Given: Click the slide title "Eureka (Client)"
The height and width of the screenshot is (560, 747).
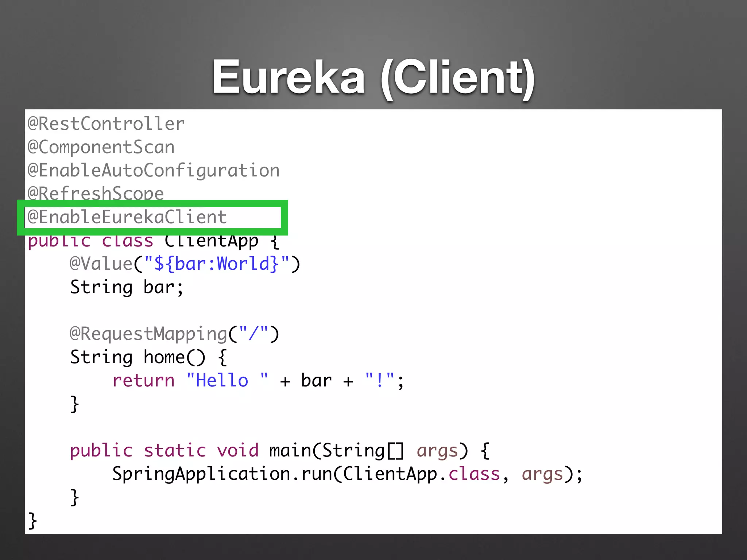Looking at the screenshot, I should (x=373, y=78).
